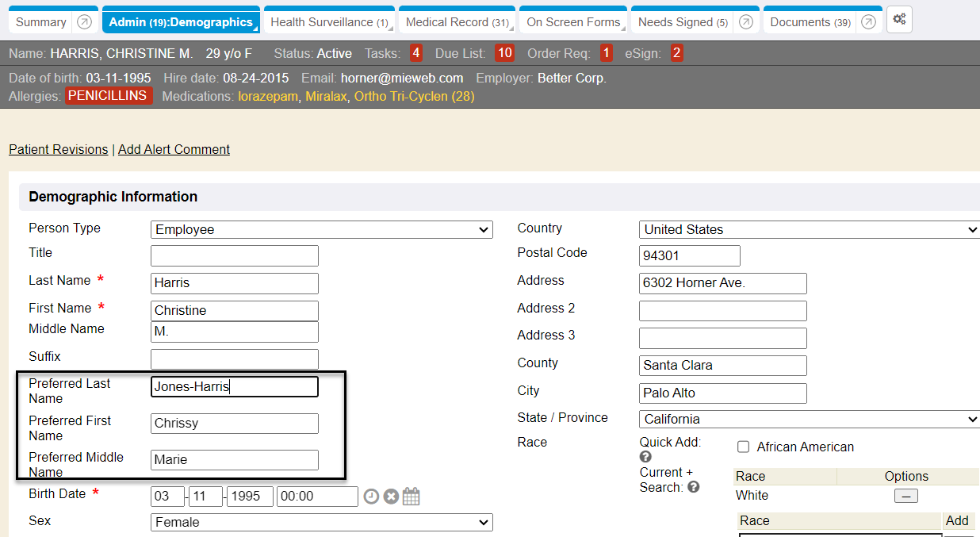Viewport: 980px width, 537px height.
Task: Open the chart tab settings gears icon
Action: [899, 20]
